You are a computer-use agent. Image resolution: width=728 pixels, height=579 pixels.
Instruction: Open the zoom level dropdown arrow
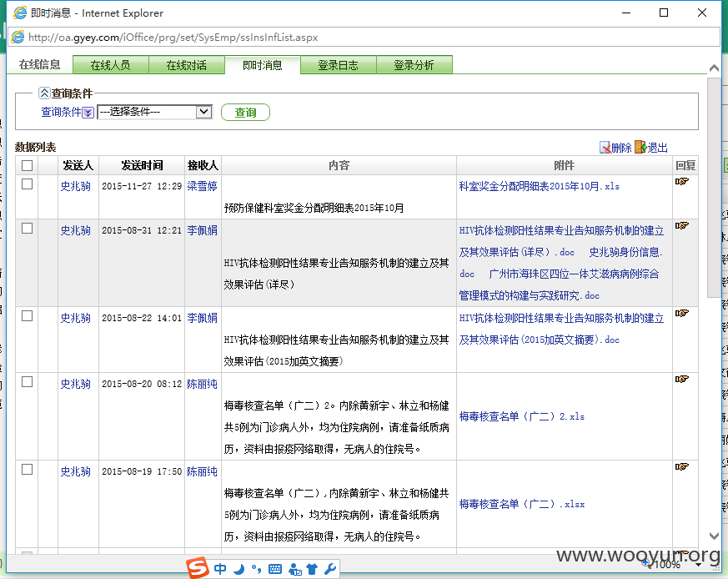click(698, 565)
